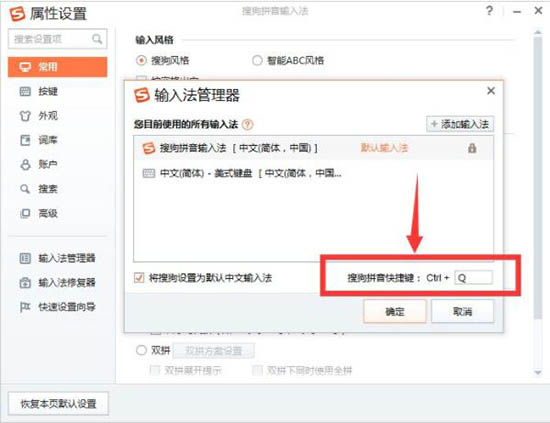This screenshot has width=550, height=423.
Task: Click the lock icon on 搜狗拼音输入法 row
Action: point(472,148)
